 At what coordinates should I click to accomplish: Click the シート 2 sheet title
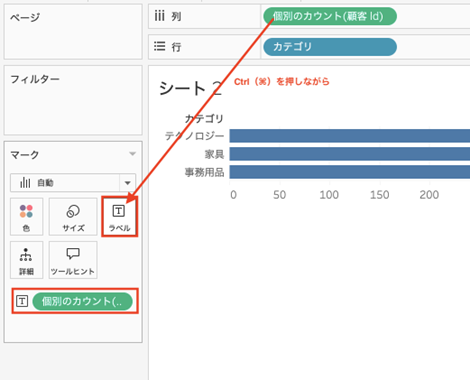190,89
